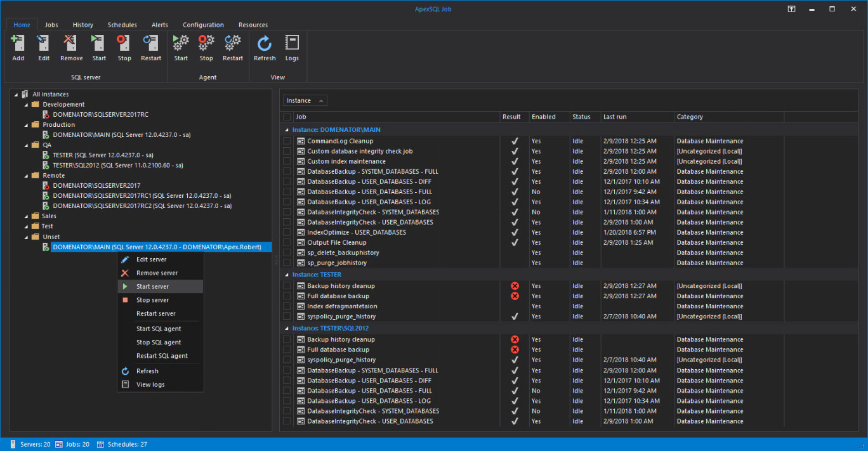
Task: Check the Output File Cleanup checkbox
Action: coord(287,243)
